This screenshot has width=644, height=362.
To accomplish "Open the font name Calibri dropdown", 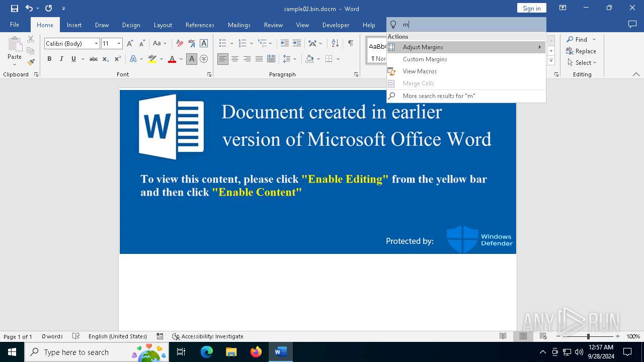I will 96,44.
